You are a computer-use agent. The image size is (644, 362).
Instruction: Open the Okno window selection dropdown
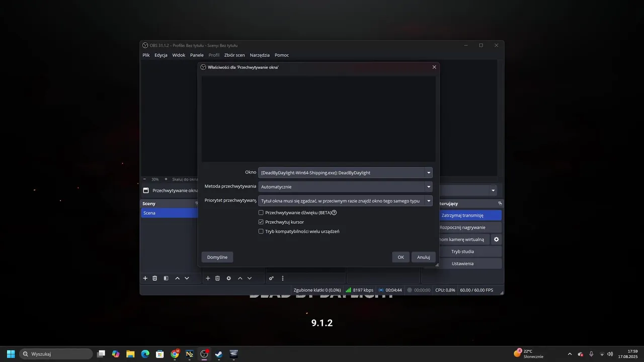[x=345, y=172]
